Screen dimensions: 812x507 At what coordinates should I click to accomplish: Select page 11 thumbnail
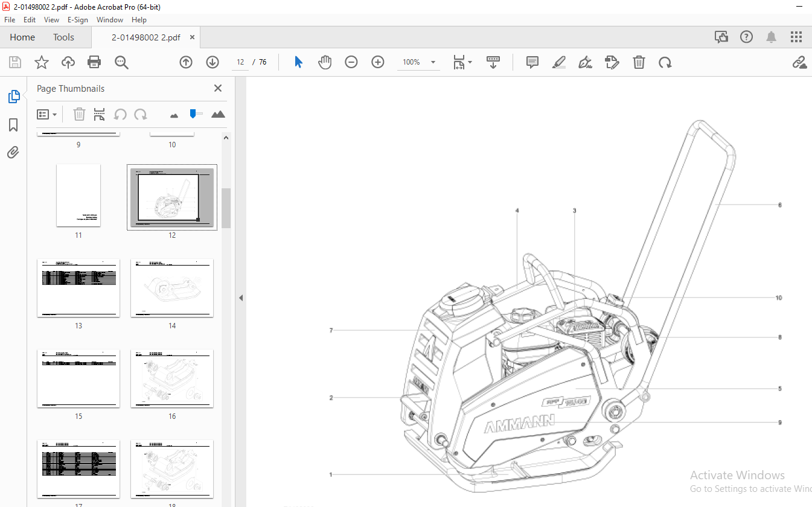[x=78, y=195]
